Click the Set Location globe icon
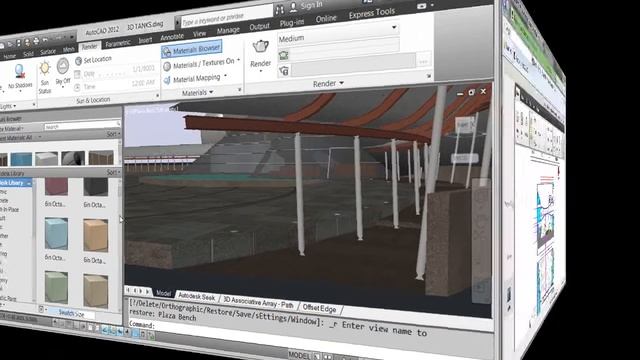This screenshot has height=360, width=640. click(79, 61)
